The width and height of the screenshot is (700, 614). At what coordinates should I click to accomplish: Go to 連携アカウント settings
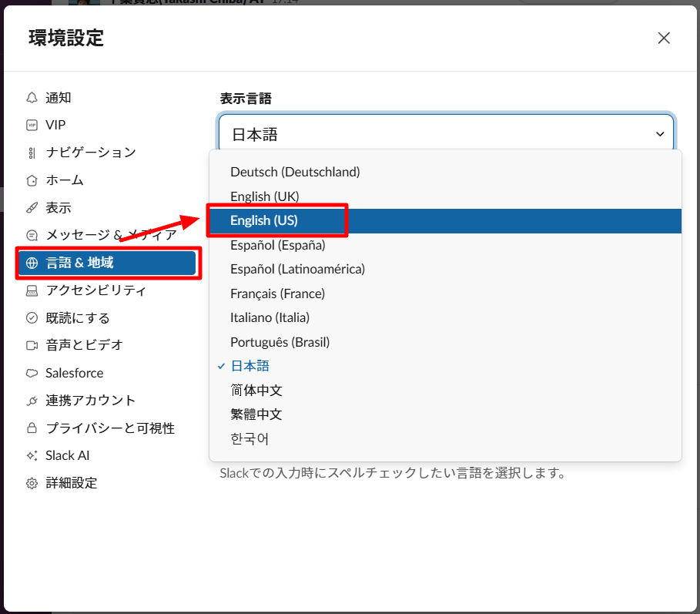click(x=90, y=401)
